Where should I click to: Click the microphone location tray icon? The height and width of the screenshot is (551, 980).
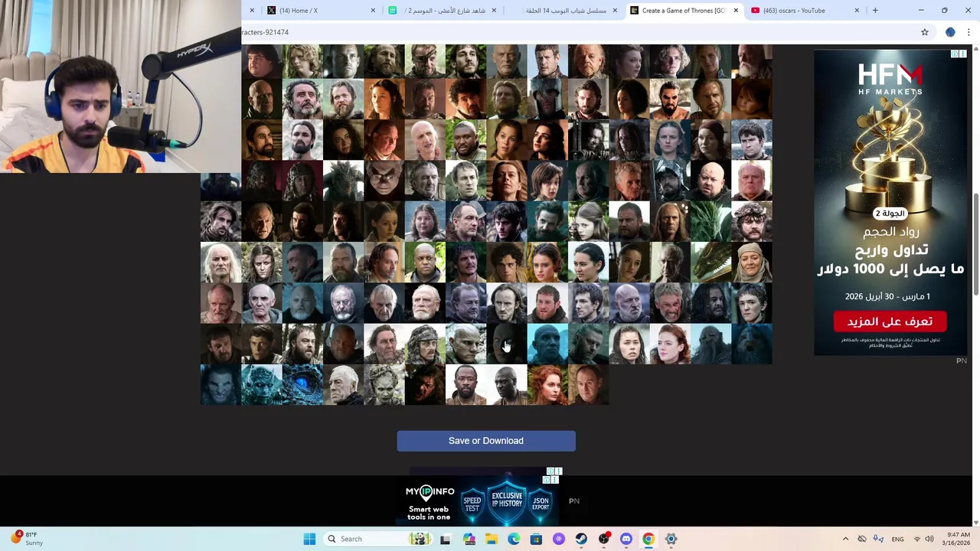coord(878,539)
